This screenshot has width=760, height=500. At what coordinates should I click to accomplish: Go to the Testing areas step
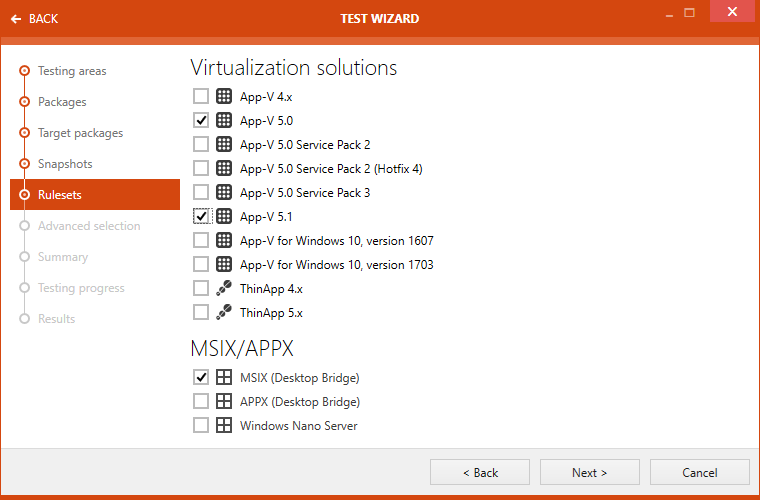click(71, 71)
